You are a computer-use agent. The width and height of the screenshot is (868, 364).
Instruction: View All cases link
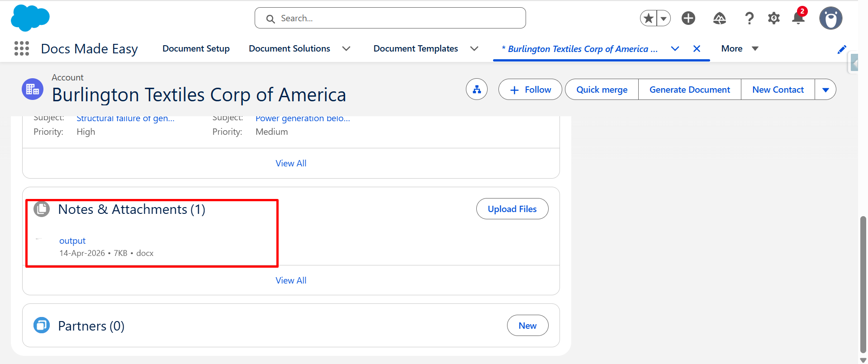(x=291, y=163)
